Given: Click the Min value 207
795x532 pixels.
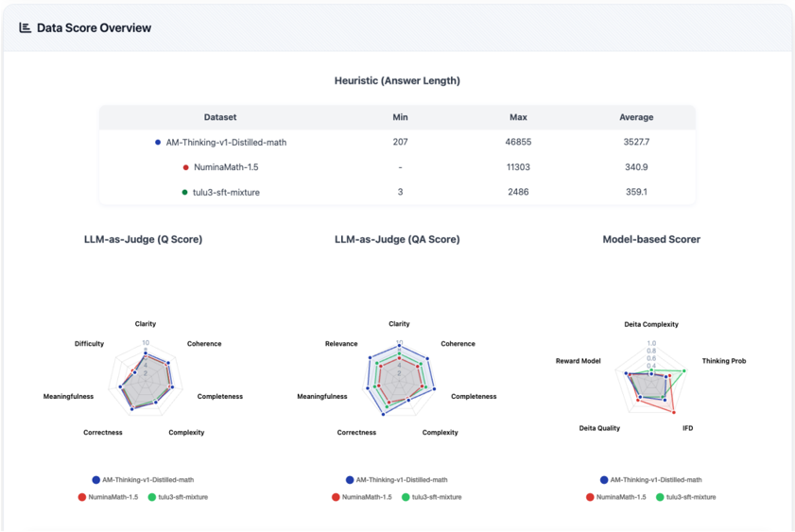Looking at the screenshot, I should (x=400, y=142).
